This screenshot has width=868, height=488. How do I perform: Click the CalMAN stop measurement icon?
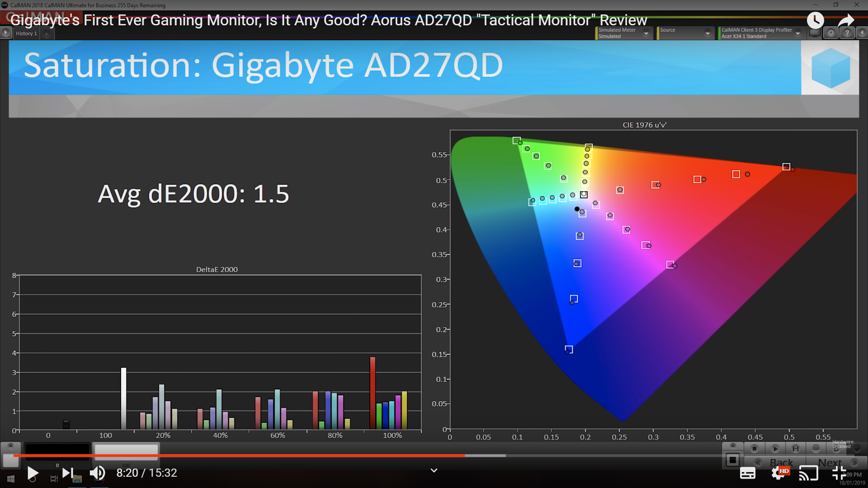tap(754, 449)
